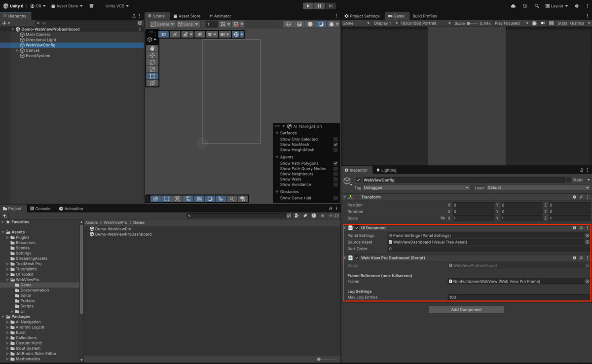
Task: Open the cloud services icon
Action: point(514,6)
